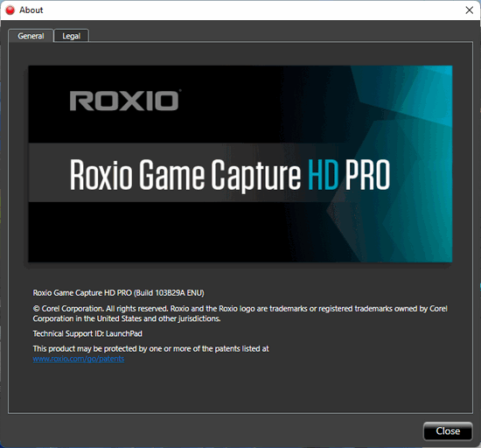The image size is (481, 448).
Task: Click the Close button
Action: click(448, 431)
